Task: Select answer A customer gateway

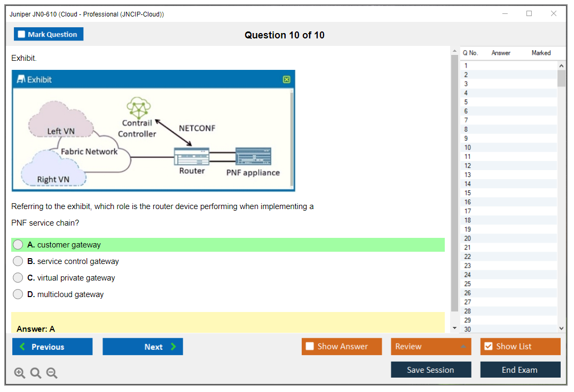Action: pyautogui.click(x=18, y=245)
